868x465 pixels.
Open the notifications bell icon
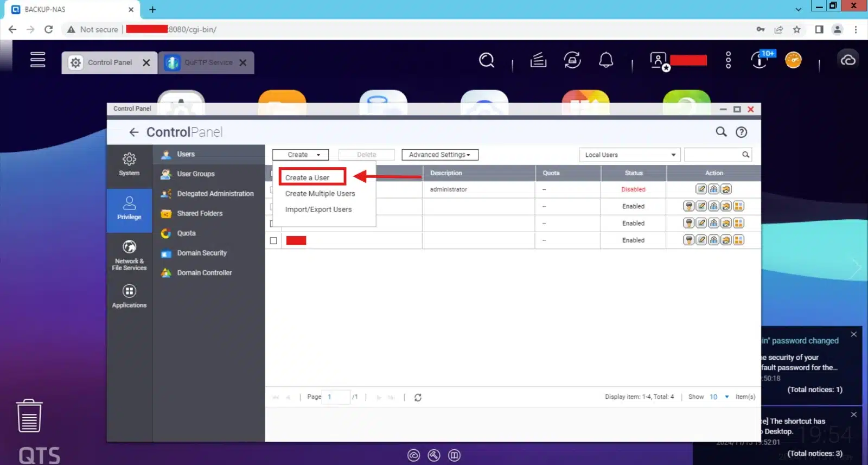point(605,60)
